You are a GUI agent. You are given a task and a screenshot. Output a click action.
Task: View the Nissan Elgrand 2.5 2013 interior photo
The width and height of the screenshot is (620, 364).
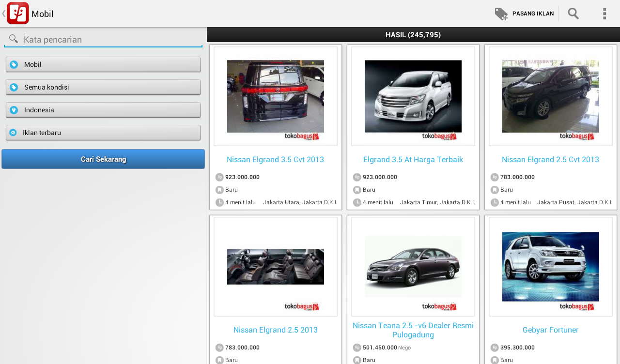pyautogui.click(x=276, y=267)
